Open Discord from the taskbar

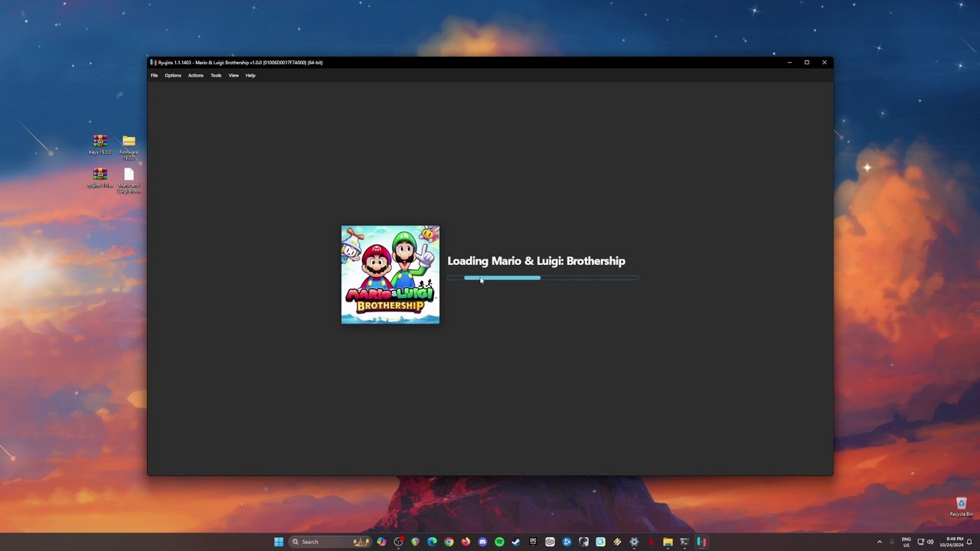click(x=482, y=542)
